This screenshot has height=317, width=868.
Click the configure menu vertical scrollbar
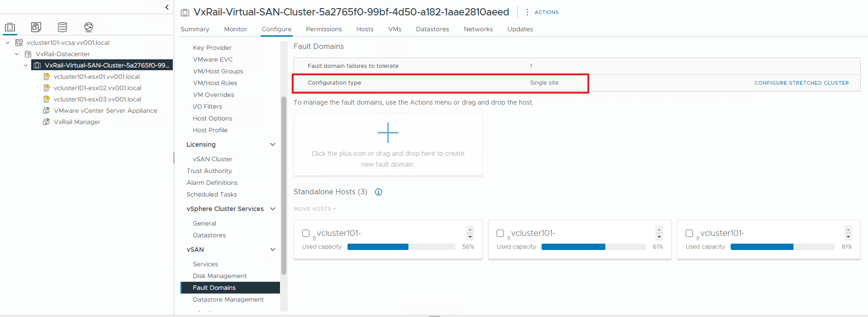[x=284, y=186]
